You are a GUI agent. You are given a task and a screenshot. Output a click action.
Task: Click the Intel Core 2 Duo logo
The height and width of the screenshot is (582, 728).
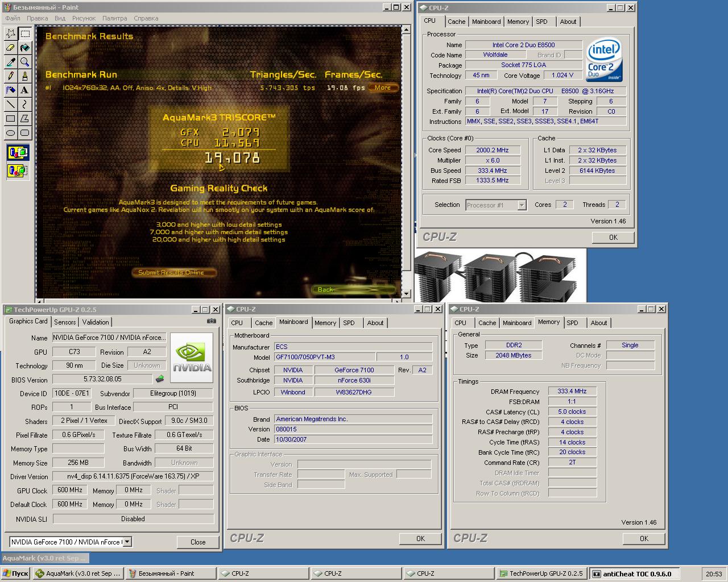pos(604,60)
